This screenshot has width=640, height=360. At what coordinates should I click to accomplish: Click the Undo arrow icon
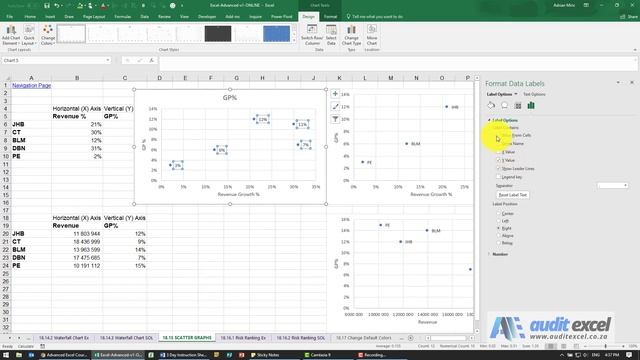tap(57, 6)
